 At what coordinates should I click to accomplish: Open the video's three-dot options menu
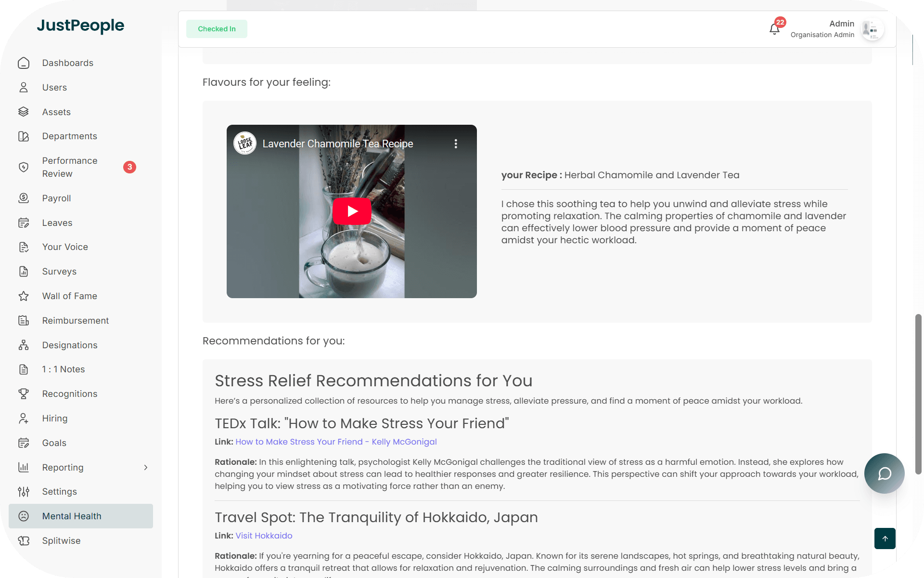click(x=456, y=144)
